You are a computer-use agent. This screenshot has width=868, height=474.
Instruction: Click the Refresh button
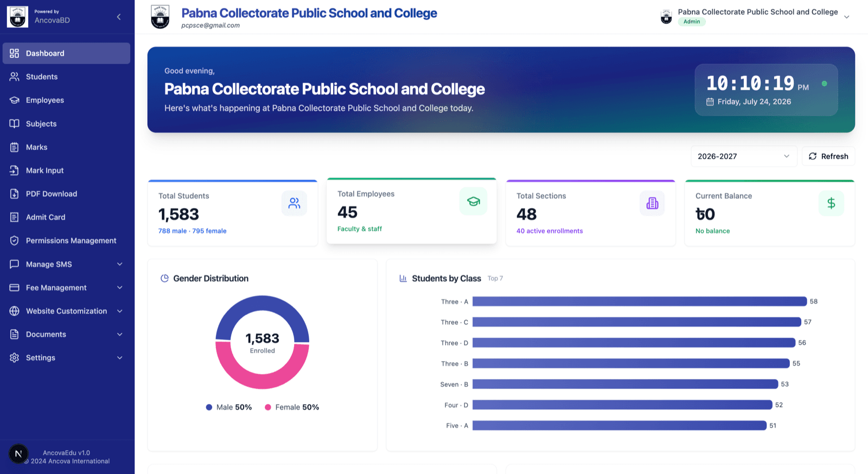pos(828,156)
